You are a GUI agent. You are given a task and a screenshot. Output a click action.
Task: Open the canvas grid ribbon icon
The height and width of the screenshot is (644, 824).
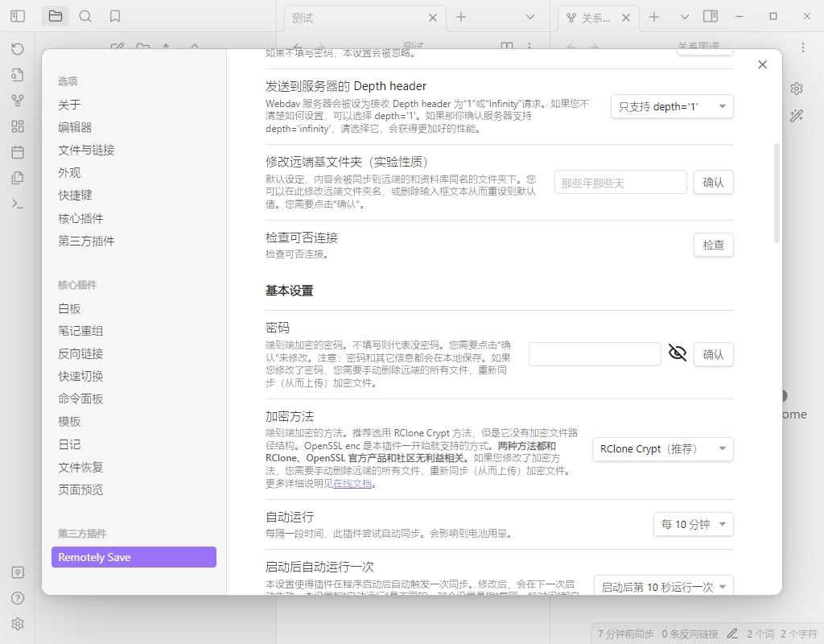click(x=18, y=126)
